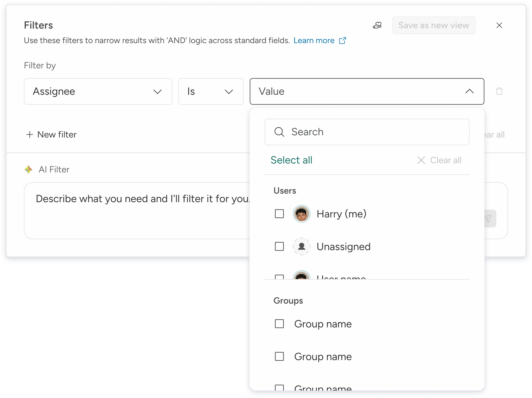The height and width of the screenshot is (398, 532).
Task: Click the paper plane send icon
Action: [488, 219]
